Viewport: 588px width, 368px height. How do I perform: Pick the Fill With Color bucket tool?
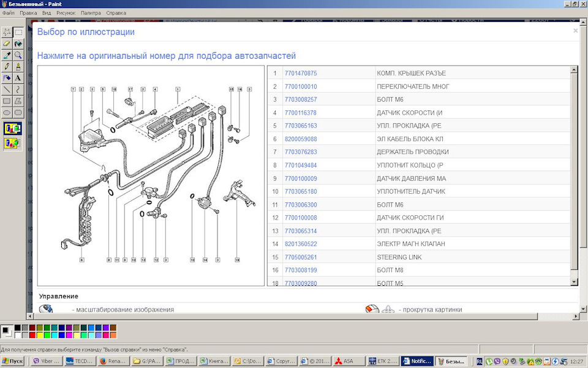coord(18,44)
